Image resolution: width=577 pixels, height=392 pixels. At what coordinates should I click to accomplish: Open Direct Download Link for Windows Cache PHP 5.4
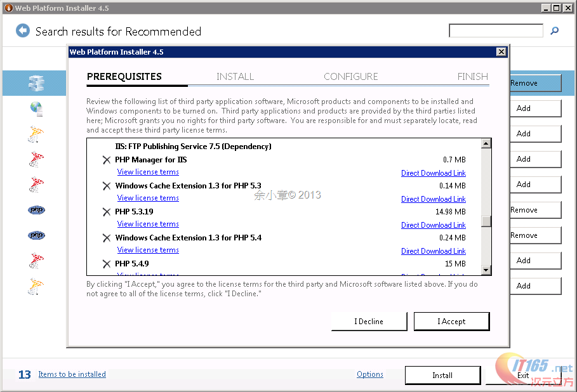434,251
